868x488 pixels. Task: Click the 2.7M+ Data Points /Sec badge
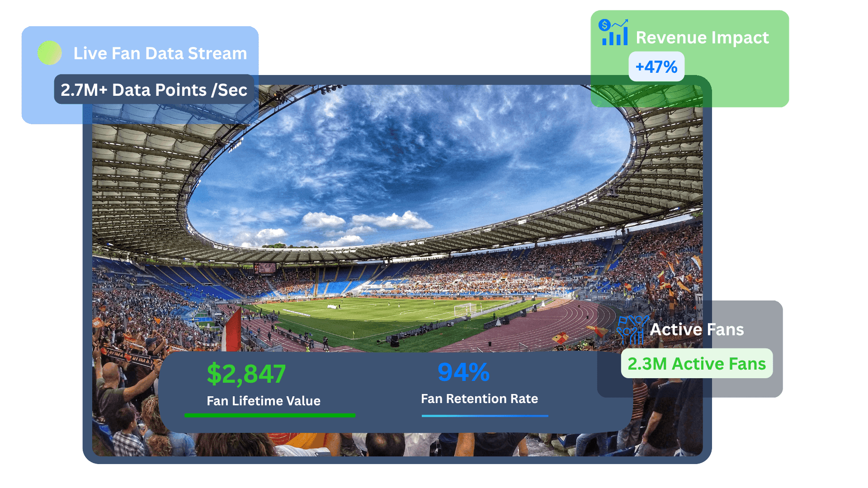point(154,89)
